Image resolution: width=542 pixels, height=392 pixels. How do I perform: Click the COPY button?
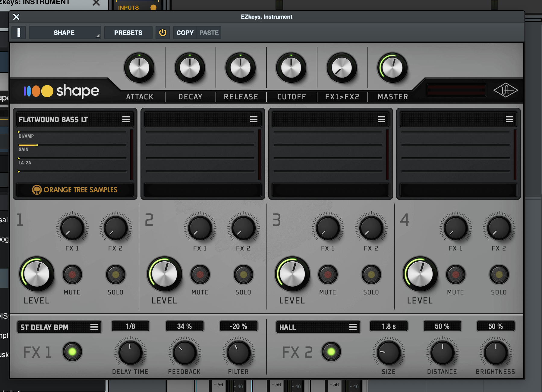pos(185,33)
